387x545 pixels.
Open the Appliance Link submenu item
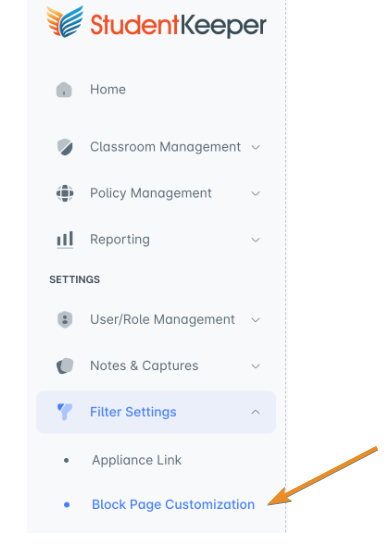[137, 460]
